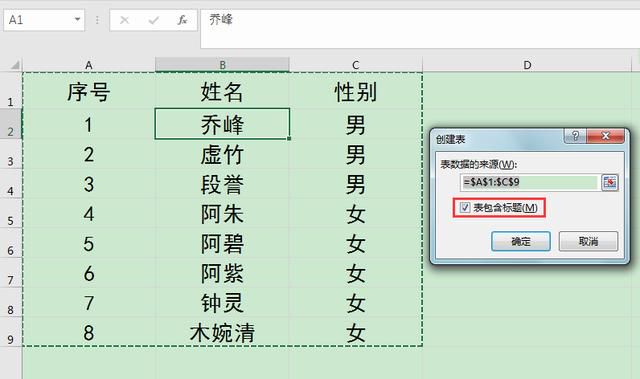Click the confirm entry checkmark icon

(x=153, y=20)
